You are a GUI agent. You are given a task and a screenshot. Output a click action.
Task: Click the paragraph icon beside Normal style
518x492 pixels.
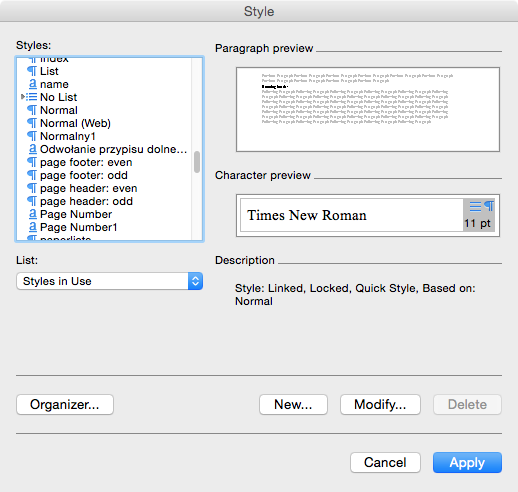point(32,110)
